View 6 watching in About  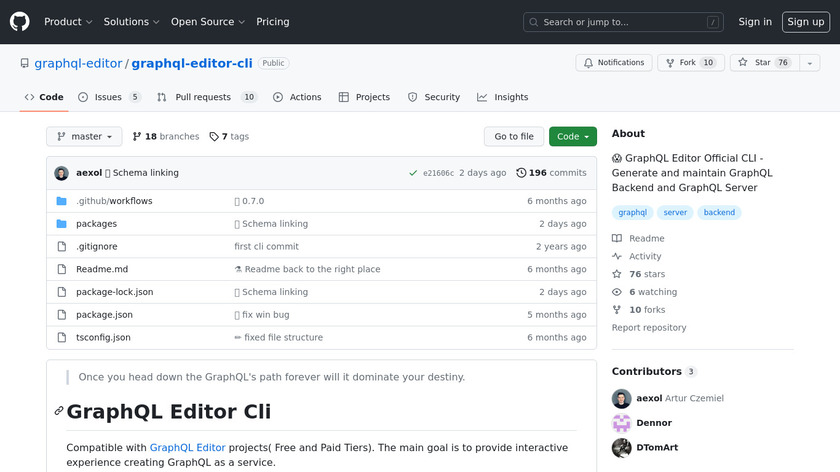point(644,292)
